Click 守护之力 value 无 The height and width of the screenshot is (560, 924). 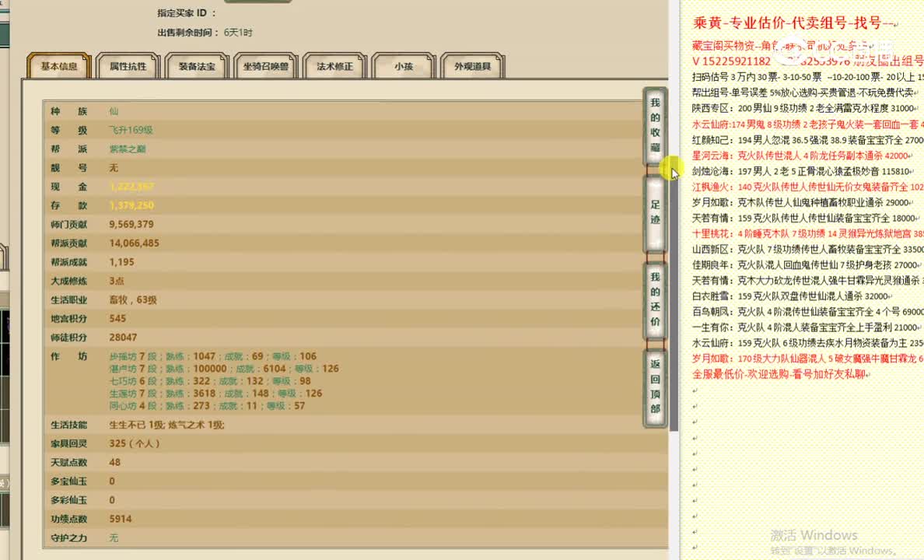(x=114, y=537)
